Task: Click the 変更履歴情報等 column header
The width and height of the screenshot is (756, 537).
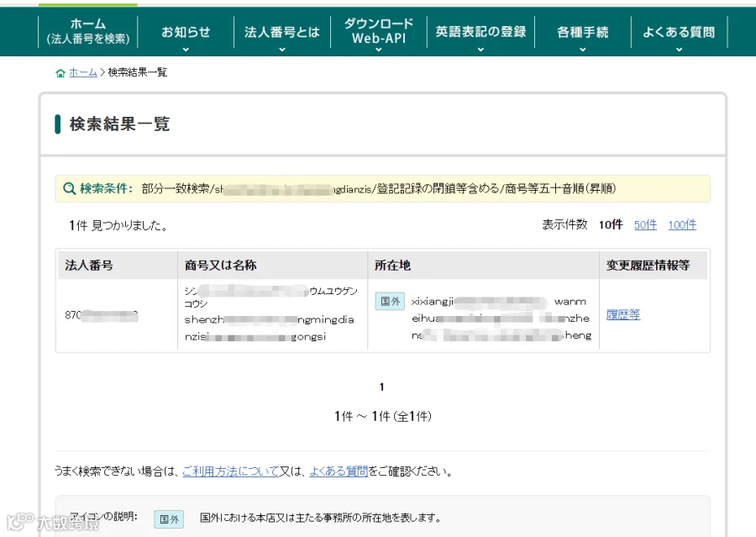Action: (x=648, y=265)
